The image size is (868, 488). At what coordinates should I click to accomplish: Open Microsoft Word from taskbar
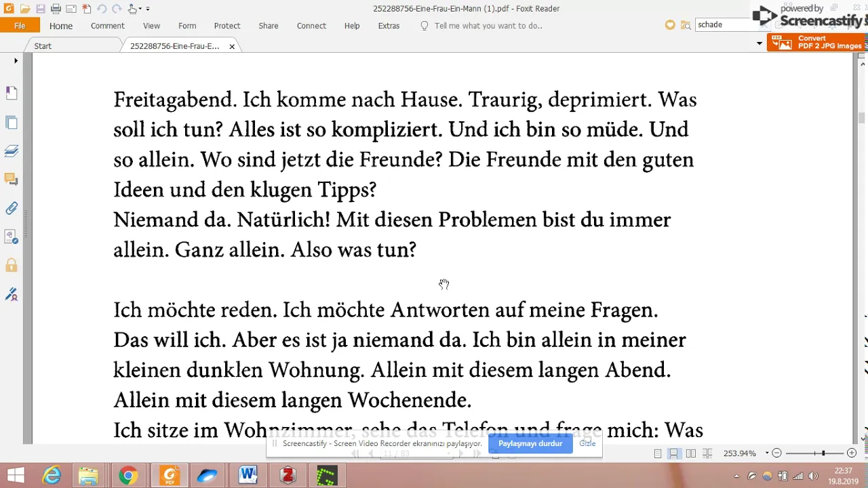[x=248, y=476]
